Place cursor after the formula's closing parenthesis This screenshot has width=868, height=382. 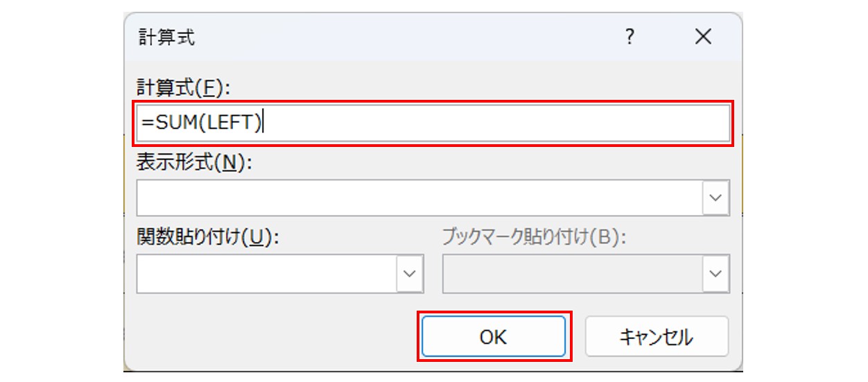click(263, 125)
